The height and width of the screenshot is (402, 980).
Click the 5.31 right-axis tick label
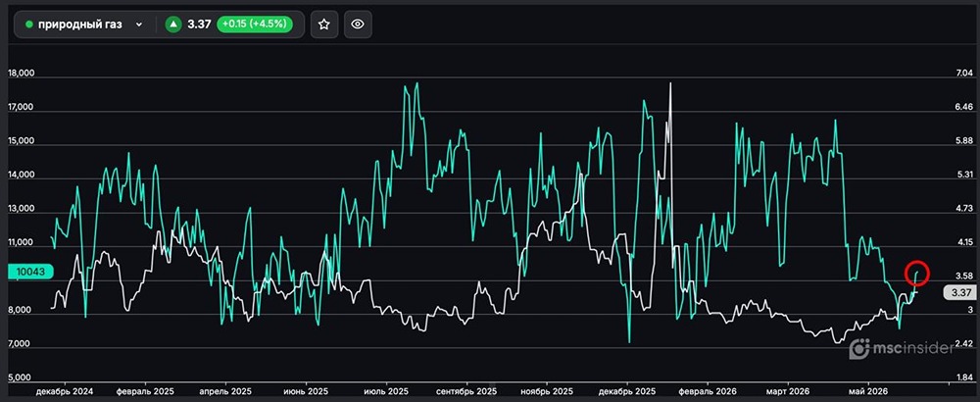(x=964, y=175)
